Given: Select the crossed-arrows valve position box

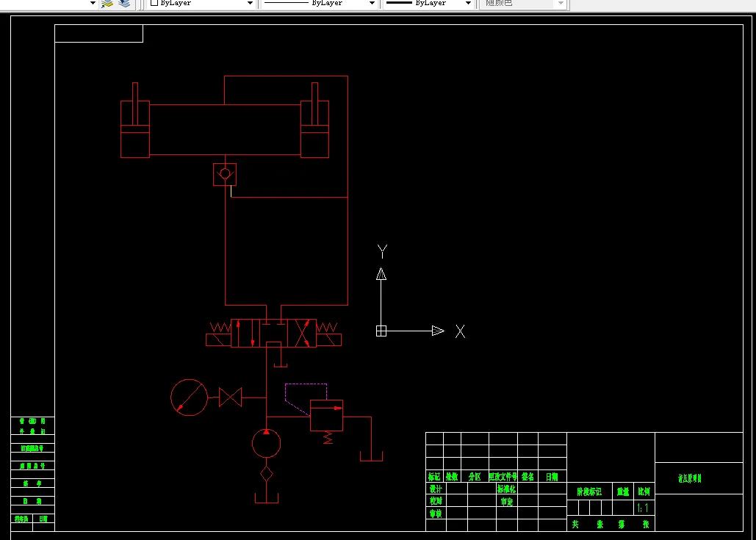Looking at the screenshot, I should pyautogui.click(x=302, y=333).
